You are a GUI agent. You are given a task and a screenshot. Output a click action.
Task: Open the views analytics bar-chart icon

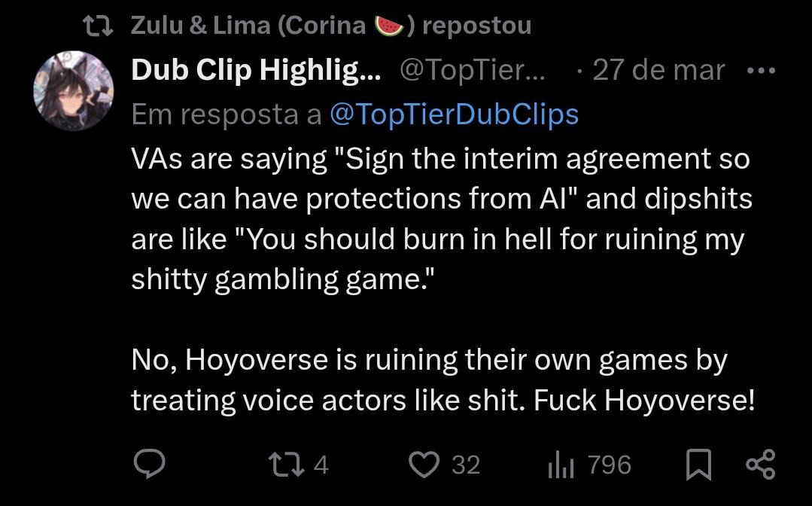(560, 465)
